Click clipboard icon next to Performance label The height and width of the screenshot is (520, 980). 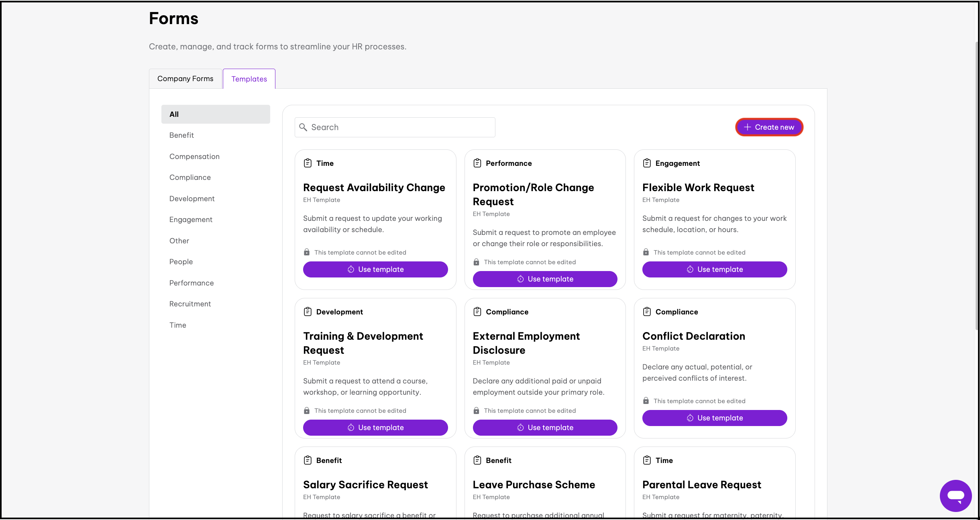[477, 163]
